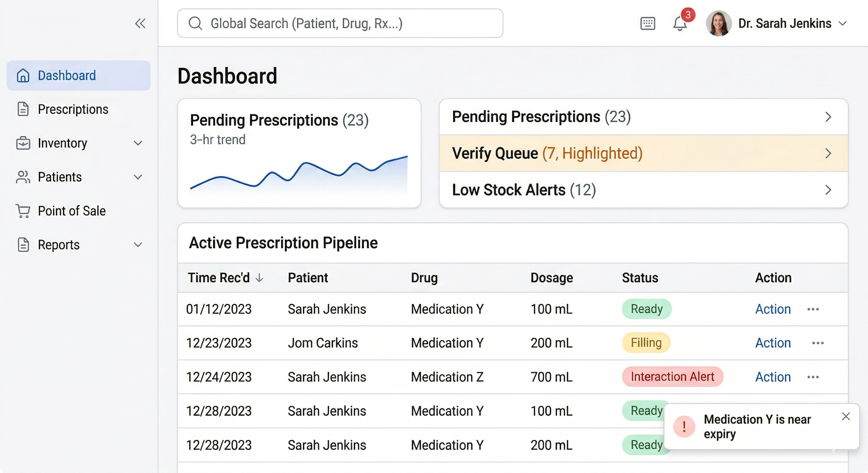Expand the Inventory submenu
868x473 pixels.
point(138,144)
